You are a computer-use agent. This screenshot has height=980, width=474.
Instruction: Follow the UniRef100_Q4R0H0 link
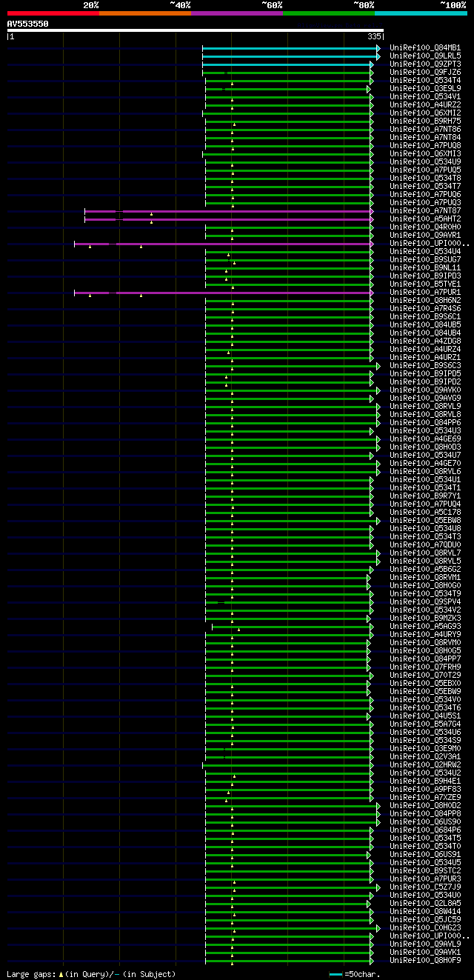(x=425, y=227)
